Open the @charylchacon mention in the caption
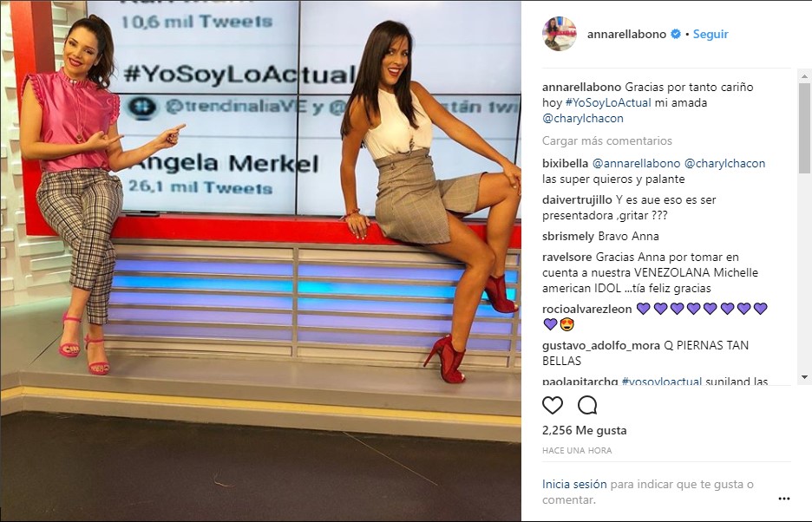 coord(583,118)
